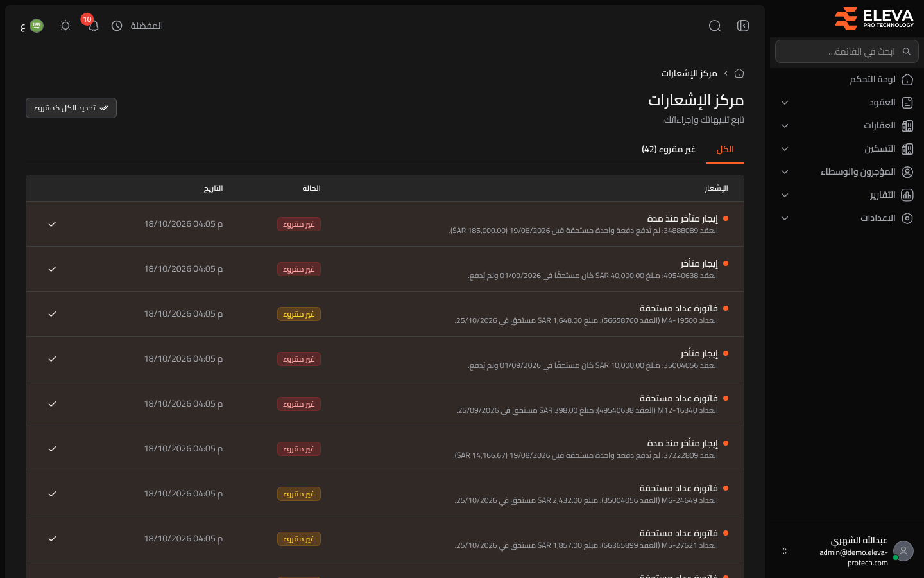Sort by the التاريخ column header
The height and width of the screenshot is (578, 924).
coord(213,188)
